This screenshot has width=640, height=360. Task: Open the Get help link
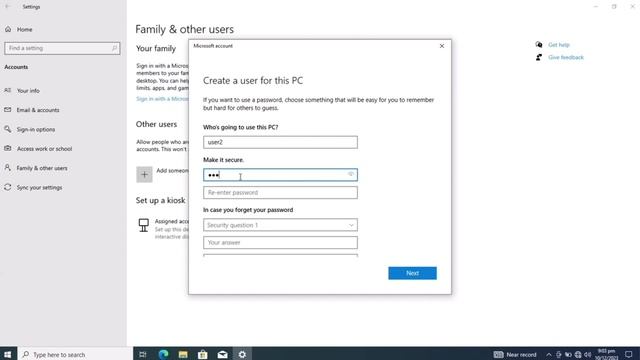(559, 44)
